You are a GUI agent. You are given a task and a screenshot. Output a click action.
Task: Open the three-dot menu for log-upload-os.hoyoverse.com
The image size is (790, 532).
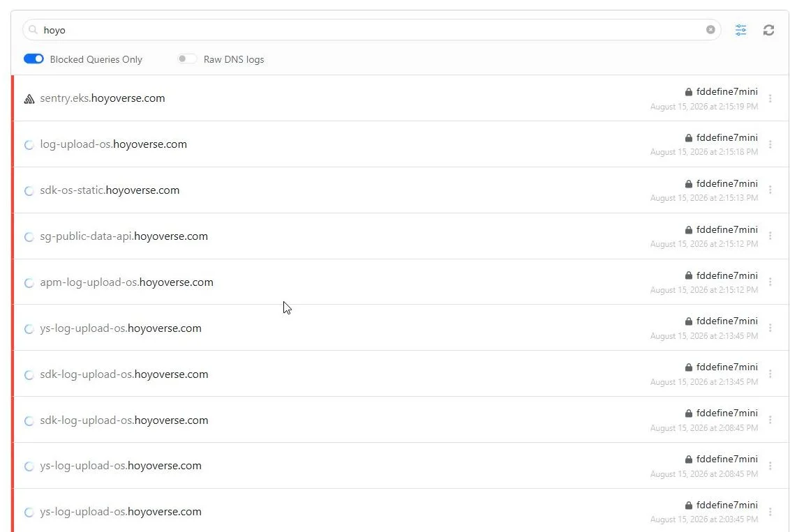click(770, 144)
